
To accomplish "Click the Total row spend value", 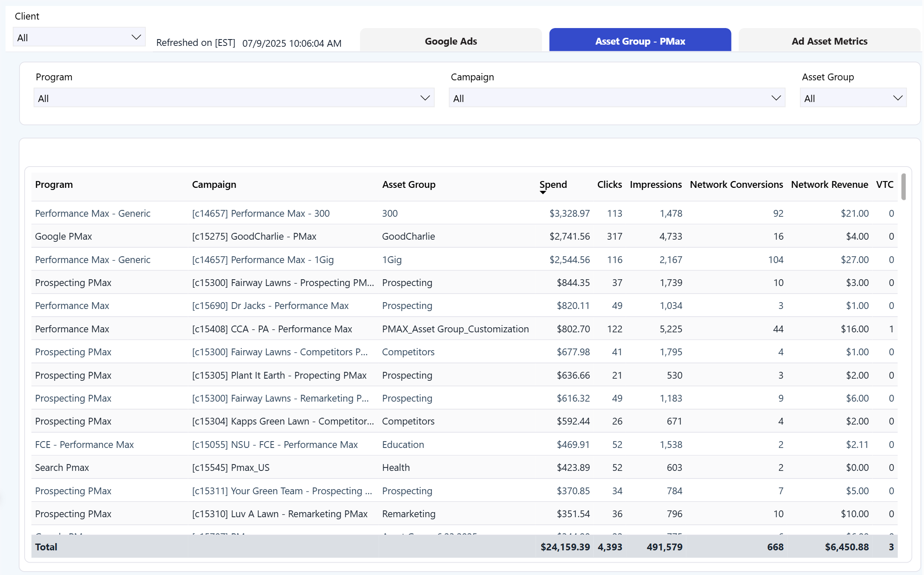I will (x=564, y=547).
